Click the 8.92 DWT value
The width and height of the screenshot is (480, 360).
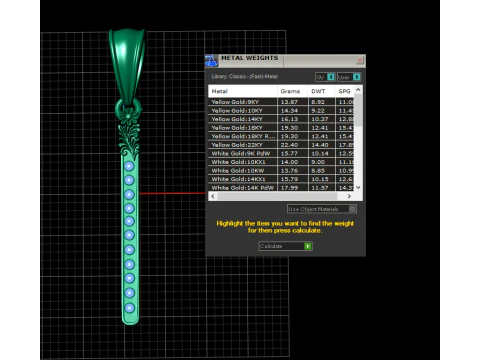click(x=318, y=102)
